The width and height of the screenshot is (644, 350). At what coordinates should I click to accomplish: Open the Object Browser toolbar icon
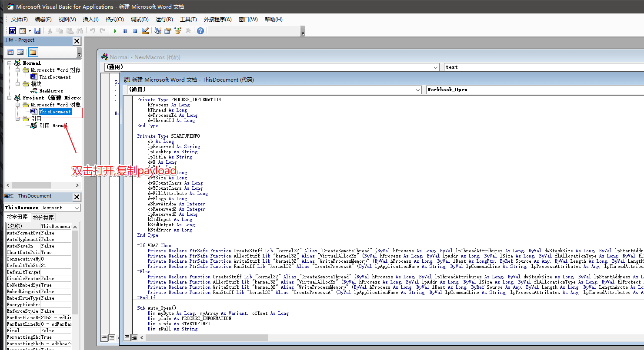[178, 31]
